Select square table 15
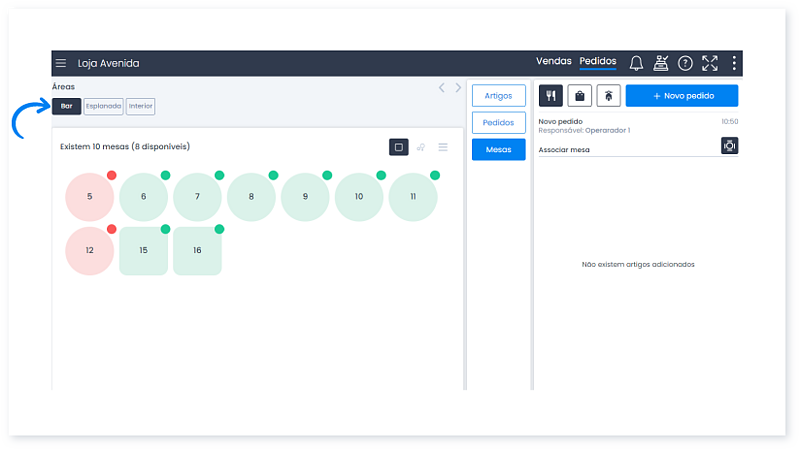Screen dimensions: 800x450 [143, 251]
